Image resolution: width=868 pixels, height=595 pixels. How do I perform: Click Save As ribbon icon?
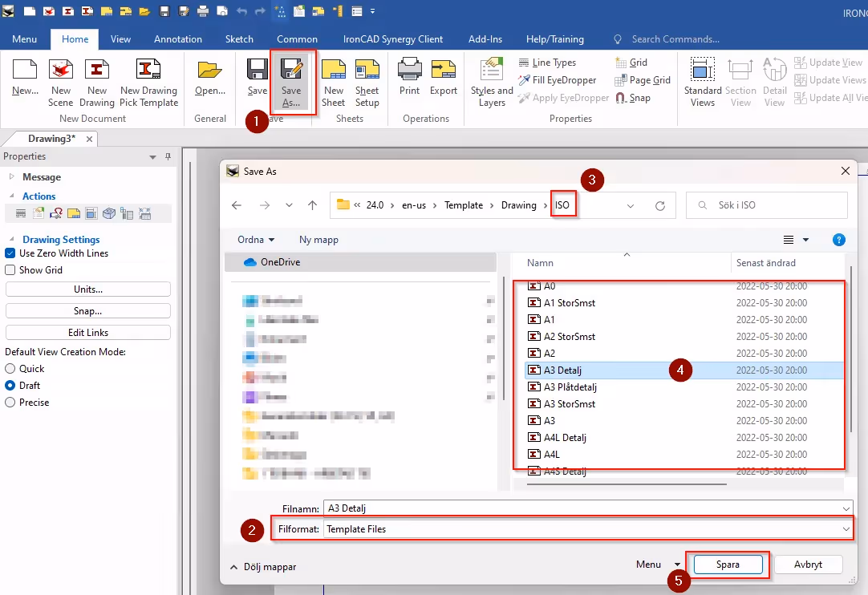pyautogui.click(x=291, y=83)
